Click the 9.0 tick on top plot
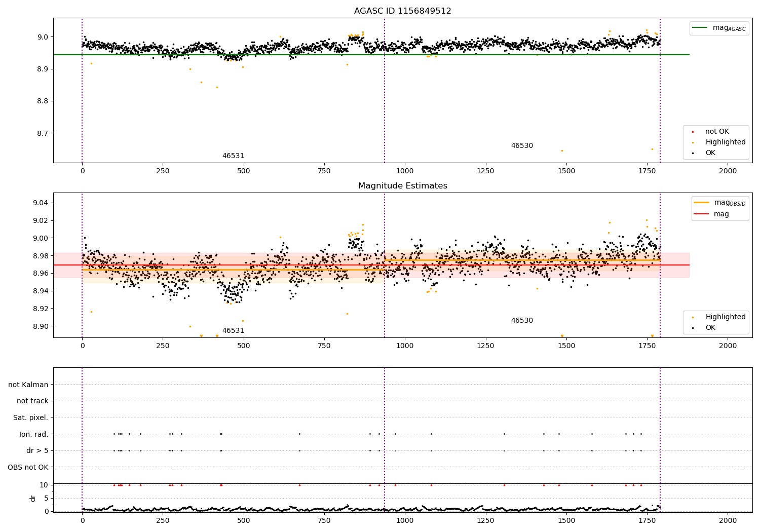Viewport: 760px width, 532px height. 43,37
